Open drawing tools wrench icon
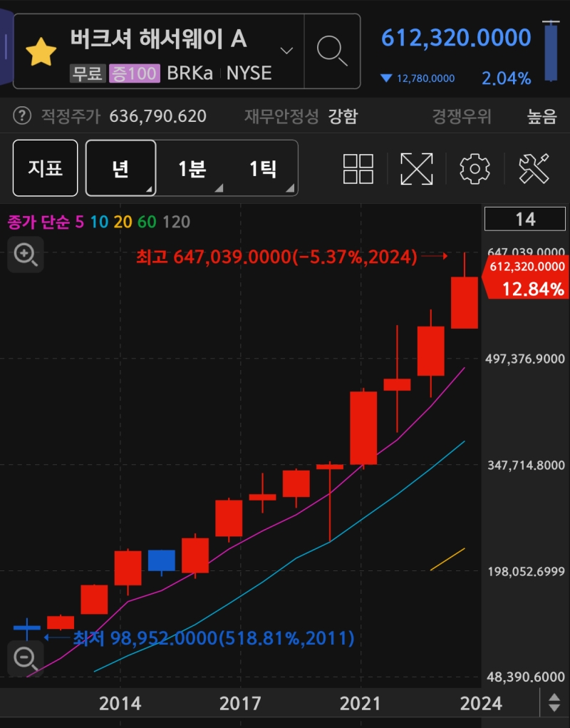The height and width of the screenshot is (728, 570). click(534, 168)
